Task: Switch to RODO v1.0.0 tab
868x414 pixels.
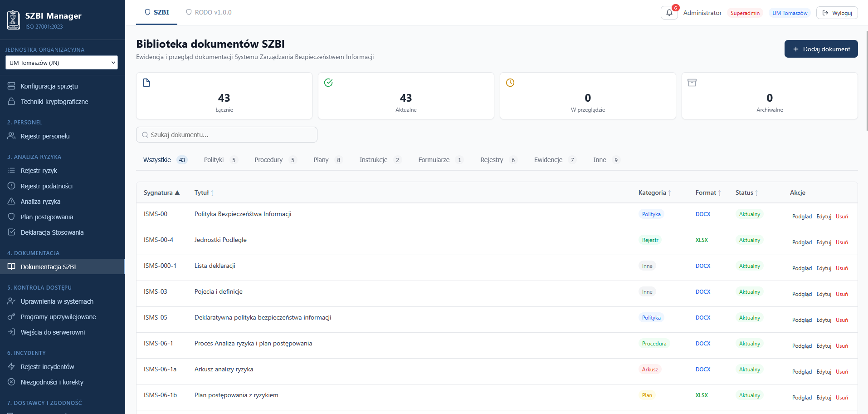Action: click(209, 12)
